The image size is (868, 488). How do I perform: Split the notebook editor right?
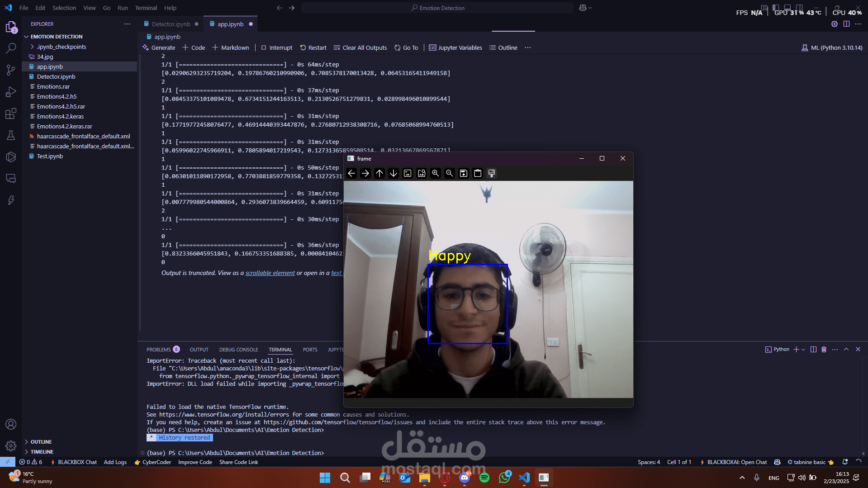pyautogui.click(x=846, y=24)
